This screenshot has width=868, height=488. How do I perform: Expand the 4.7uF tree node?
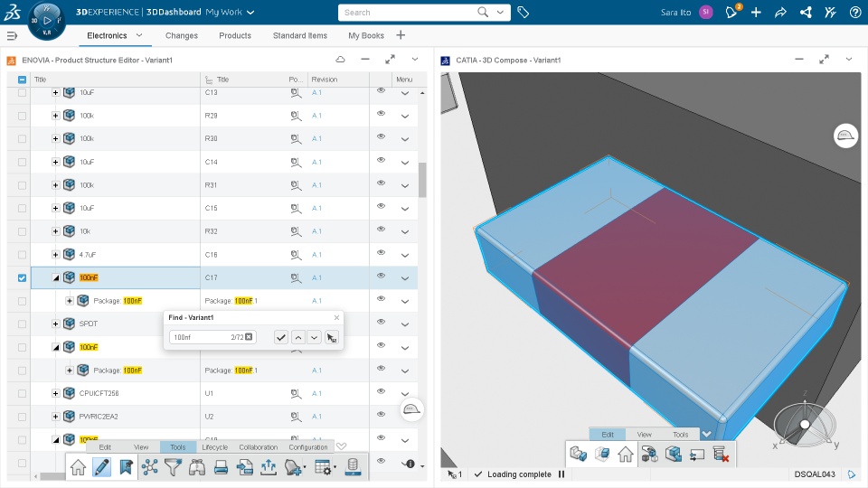tap(55, 255)
